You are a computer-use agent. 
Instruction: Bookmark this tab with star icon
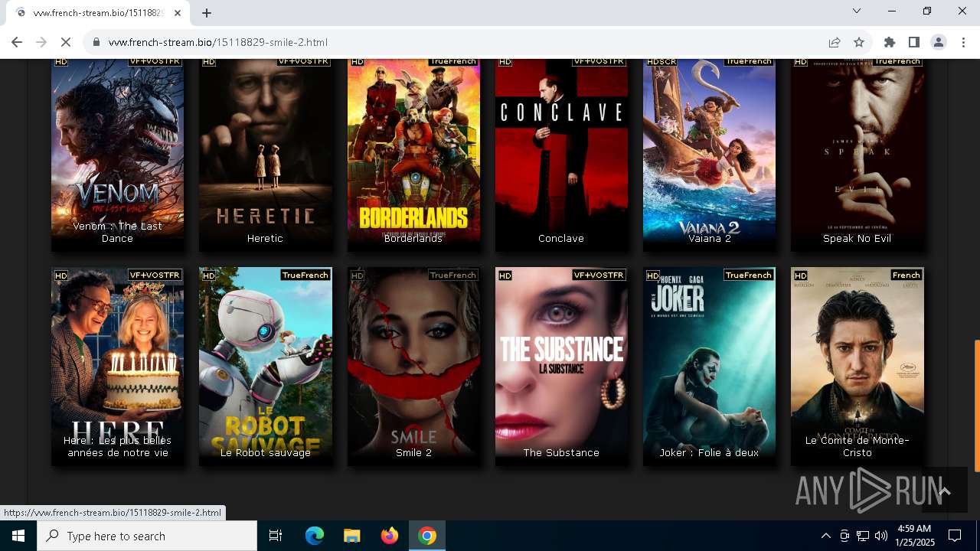tap(859, 42)
